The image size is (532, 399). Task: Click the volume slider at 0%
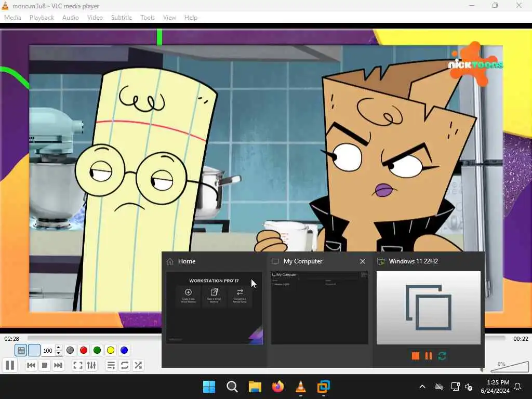509,366
